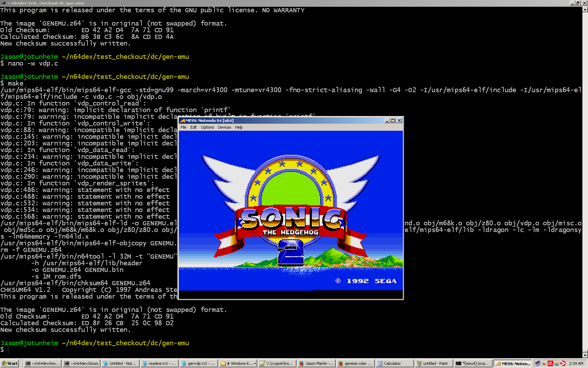The image size is (588, 368).
Task: Click terminal scrollbar down arrow
Action: (x=585, y=355)
